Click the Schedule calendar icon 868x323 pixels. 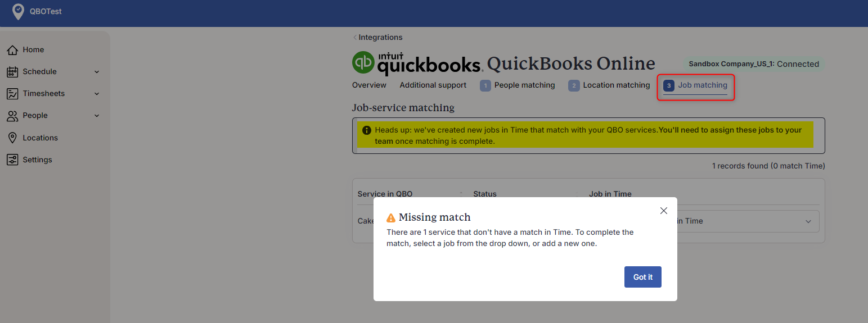click(12, 72)
